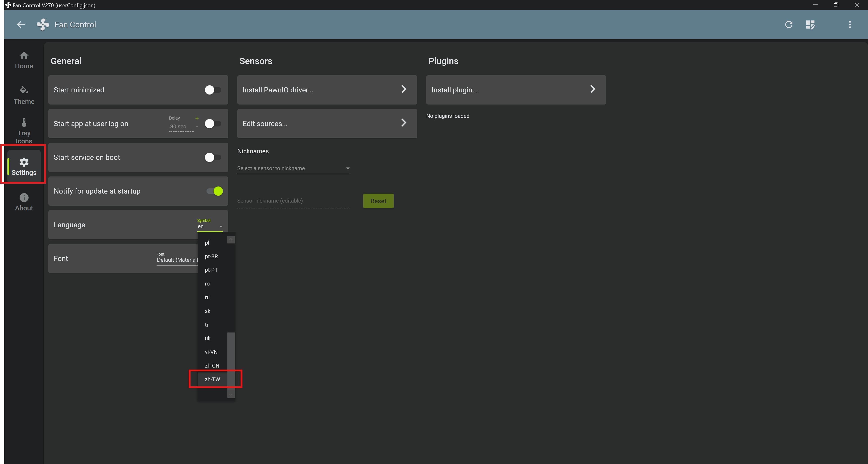The image size is (868, 464).
Task: Choose uk from the language list
Action: click(212, 338)
